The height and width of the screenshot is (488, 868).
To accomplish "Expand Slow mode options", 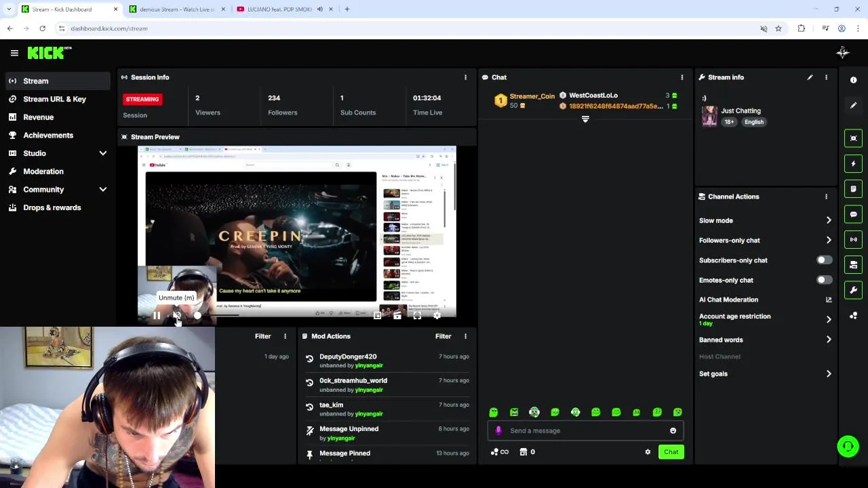I will point(829,220).
